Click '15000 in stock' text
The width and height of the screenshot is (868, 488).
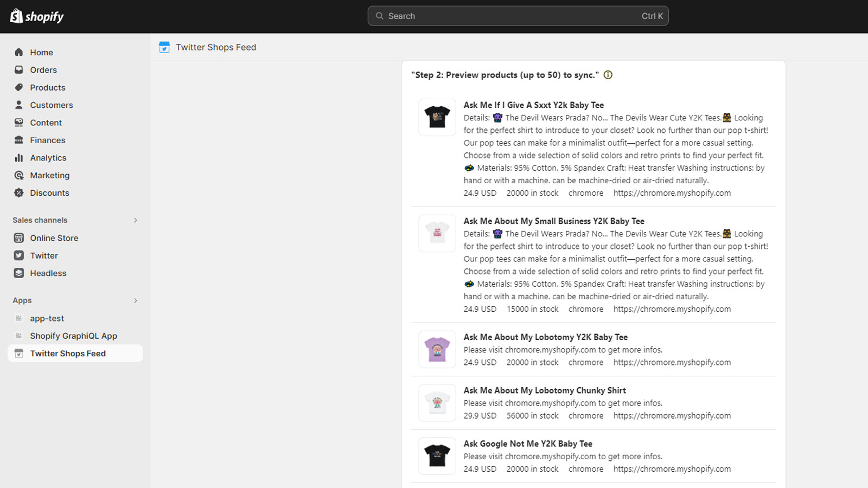pyautogui.click(x=533, y=309)
